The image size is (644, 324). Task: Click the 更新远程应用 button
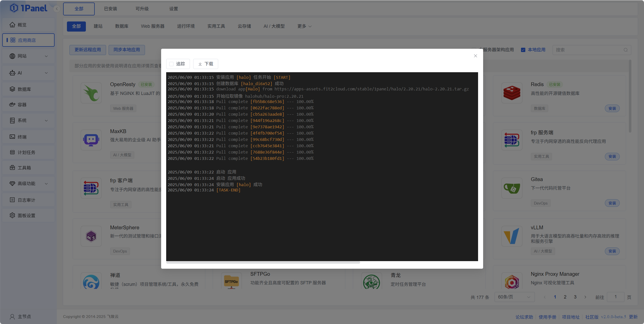pos(88,50)
